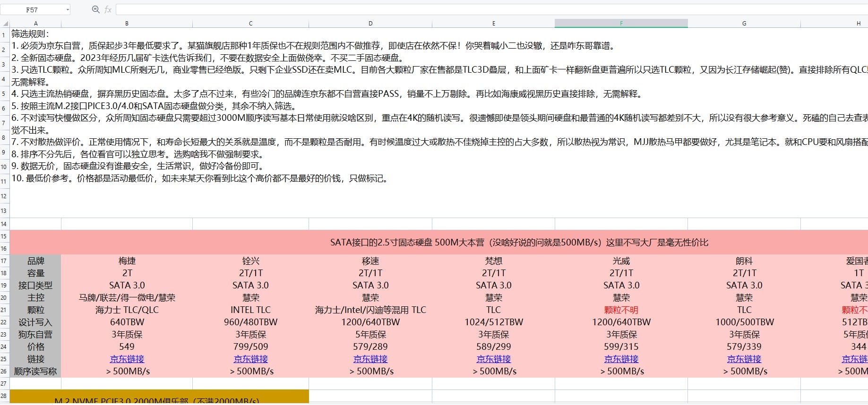Screen dimensions: 868x405
Task: Click the 价格 label cell
Action: [35, 346]
